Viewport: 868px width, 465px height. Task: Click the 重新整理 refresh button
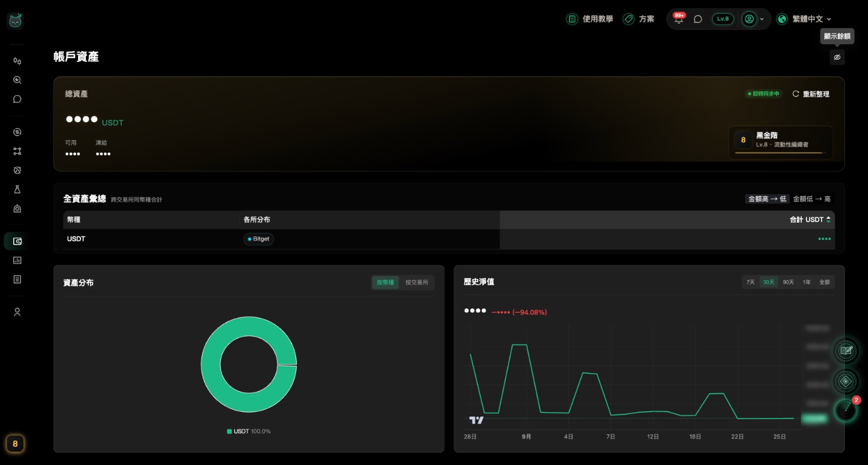(811, 94)
